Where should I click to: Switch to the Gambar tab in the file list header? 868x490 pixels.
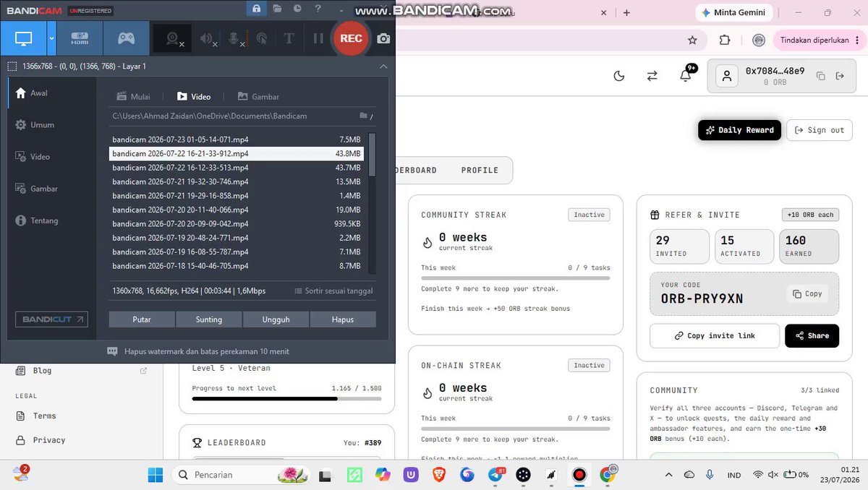tap(258, 97)
